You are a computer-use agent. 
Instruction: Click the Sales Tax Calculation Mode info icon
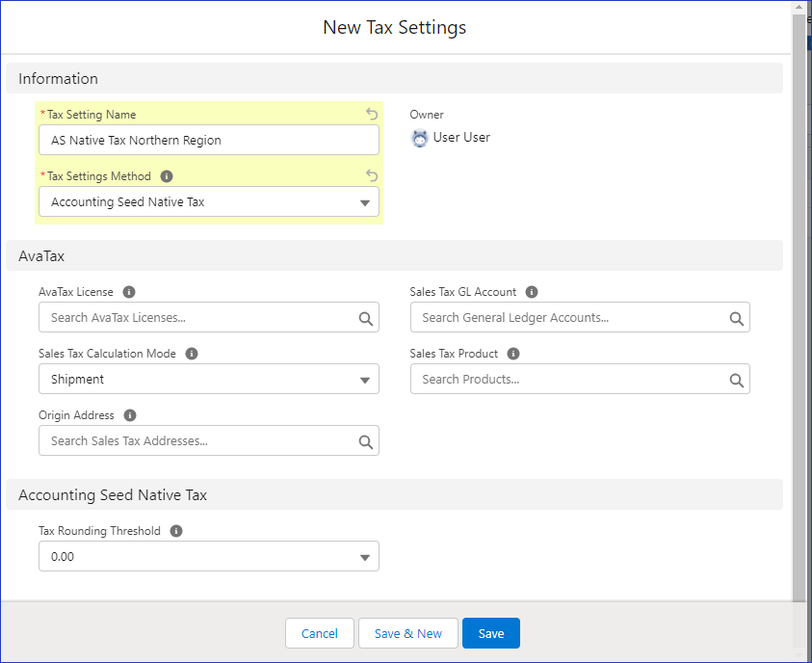pos(191,353)
